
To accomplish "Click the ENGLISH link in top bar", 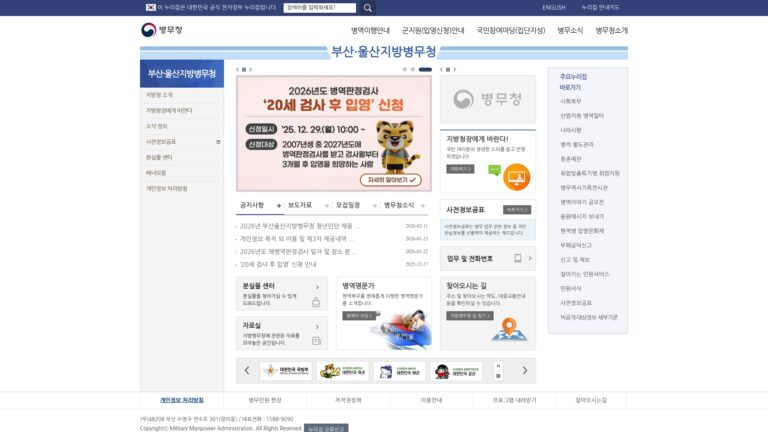I will [x=553, y=8].
